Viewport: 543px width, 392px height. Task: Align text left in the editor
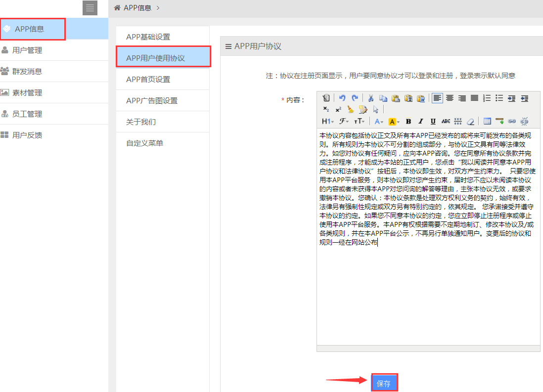(x=437, y=98)
